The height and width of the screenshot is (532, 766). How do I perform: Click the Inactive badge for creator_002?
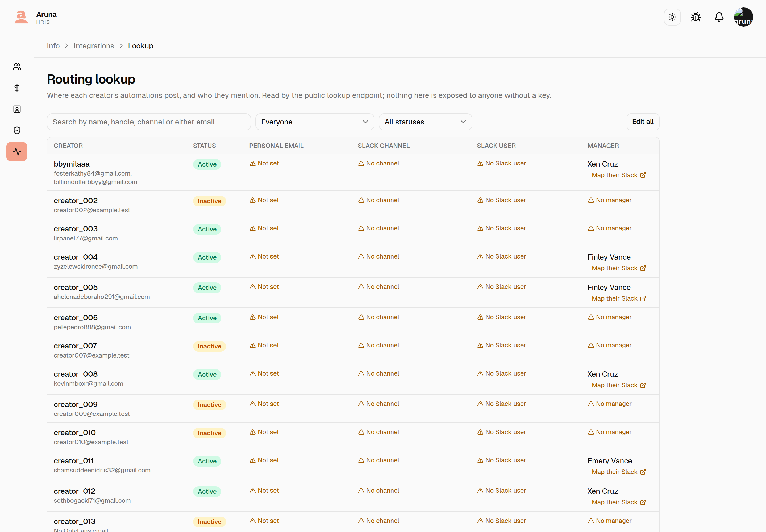tap(209, 201)
